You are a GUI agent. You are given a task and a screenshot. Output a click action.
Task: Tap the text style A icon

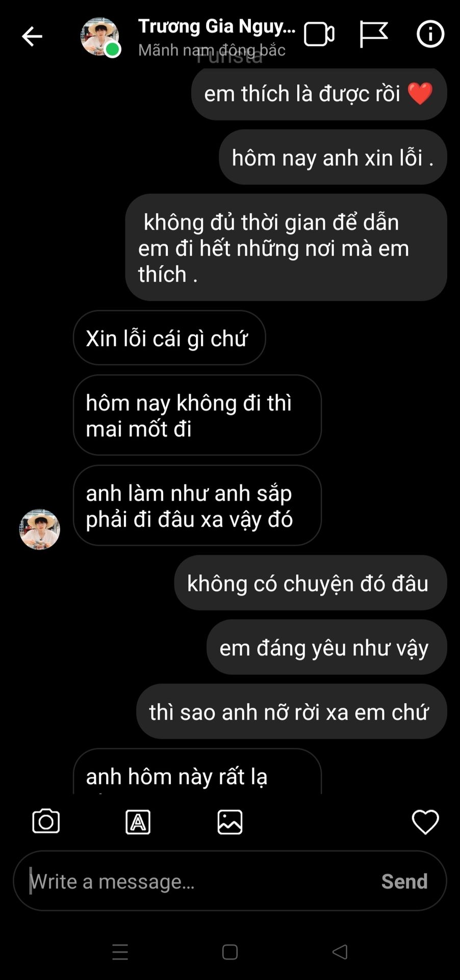pyautogui.click(x=138, y=822)
